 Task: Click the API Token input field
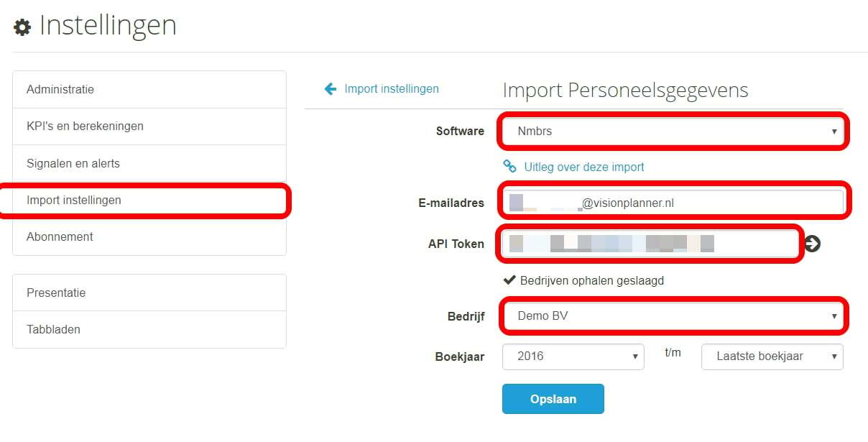650,244
